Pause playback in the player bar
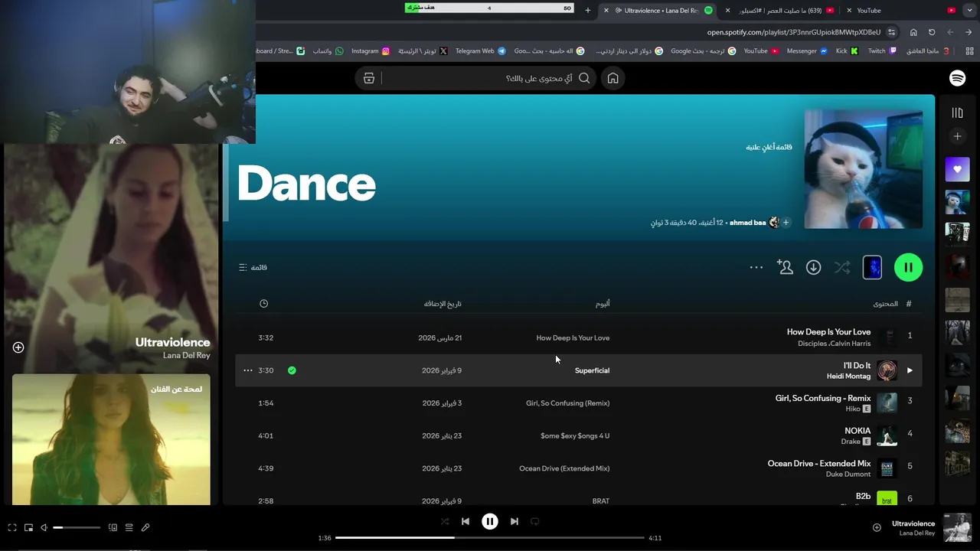980x551 pixels. point(490,521)
